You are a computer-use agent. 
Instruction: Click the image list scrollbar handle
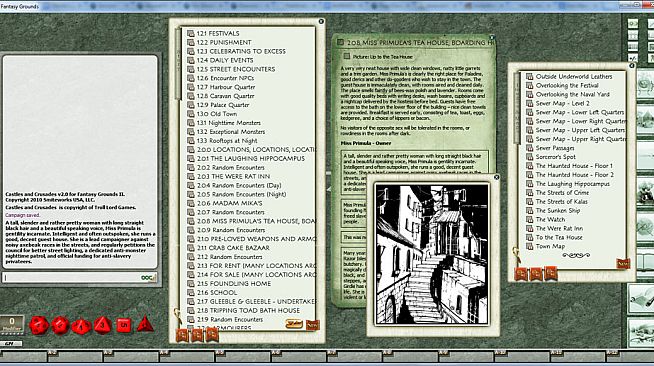click(x=517, y=108)
